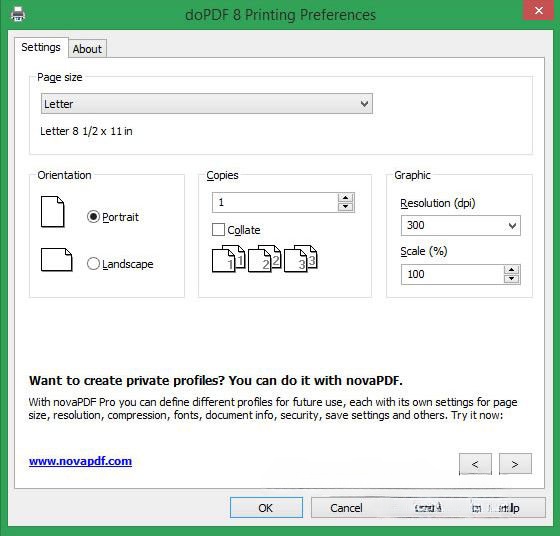This screenshot has width=560, height=536.
Task: Confirm with the OK button
Action: pyautogui.click(x=266, y=507)
